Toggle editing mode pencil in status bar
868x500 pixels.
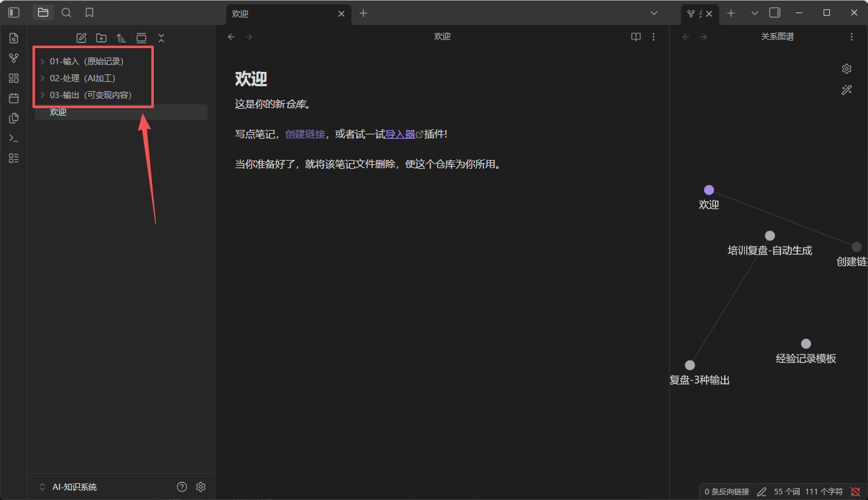click(x=762, y=492)
